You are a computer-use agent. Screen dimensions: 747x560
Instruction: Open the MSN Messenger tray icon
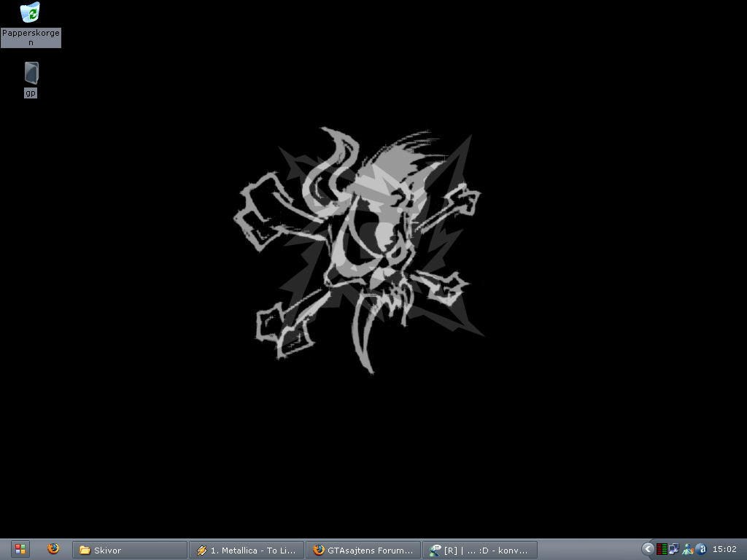tap(687, 549)
